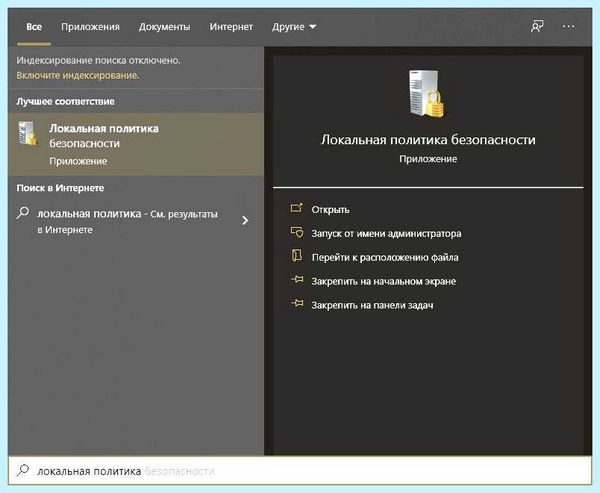Click the shield icon for administrator launch
Image resolution: width=600 pixels, height=493 pixels.
297,232
